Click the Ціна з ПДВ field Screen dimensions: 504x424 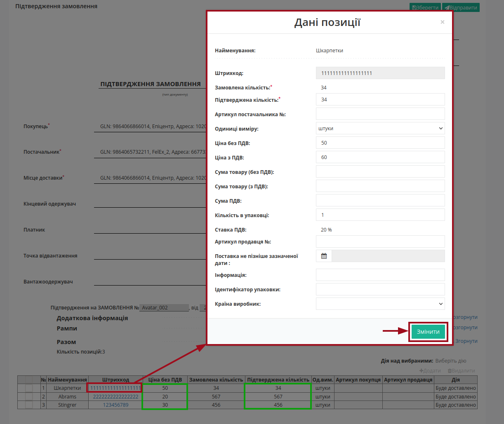pyautogui.click(x=380, y=157)
